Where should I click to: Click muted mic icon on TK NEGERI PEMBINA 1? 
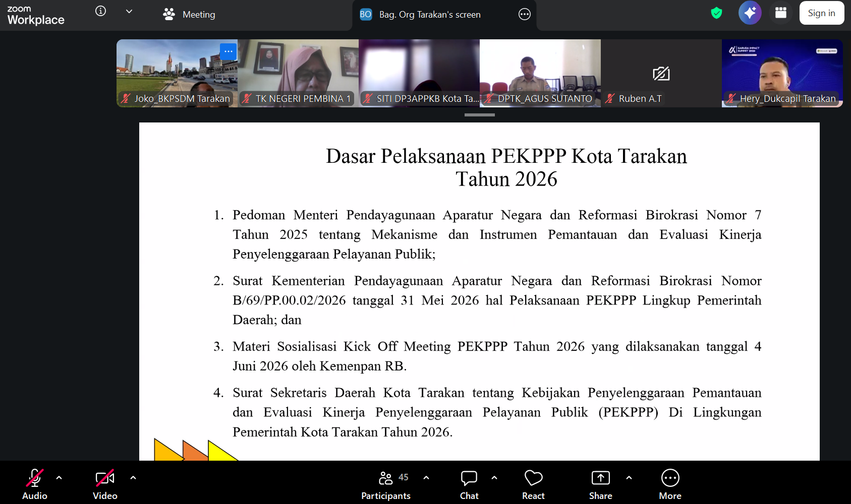[247, 98]
